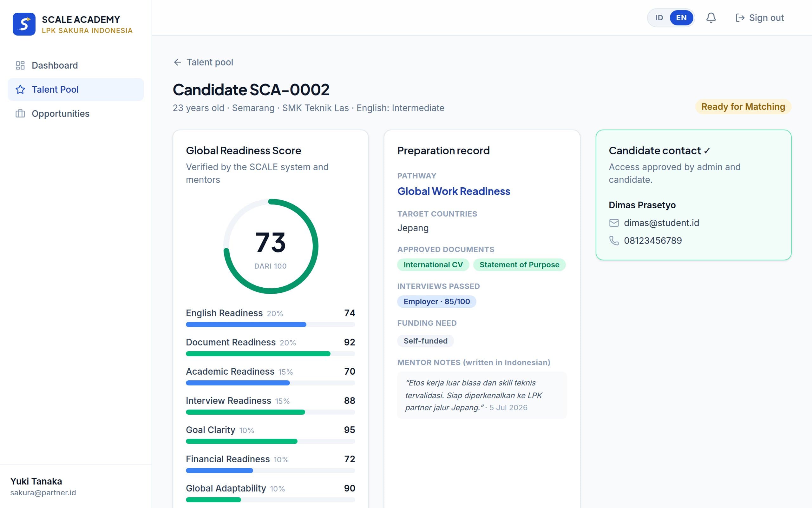Viewport: 812px width, 508px height.
Task: Click the English Readiness progress bar
Action: [x=271, y=324]
